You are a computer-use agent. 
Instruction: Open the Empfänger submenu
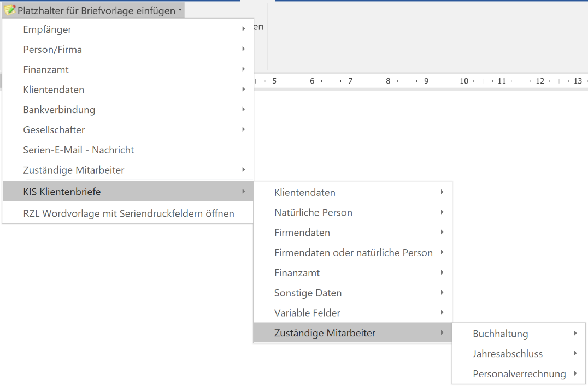[x=47, y=29]
